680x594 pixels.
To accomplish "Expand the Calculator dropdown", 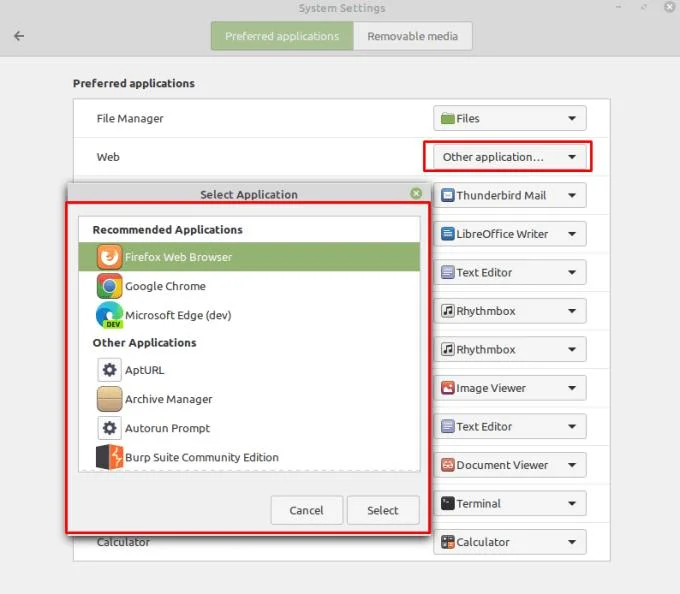I will click(510, 542).
